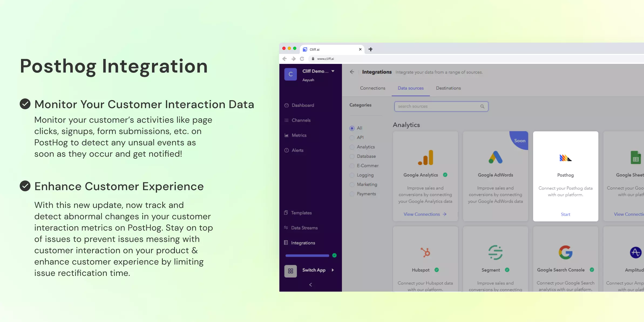
Task: Expand the Switch App arrow
Action: click(x=333, y=270)
